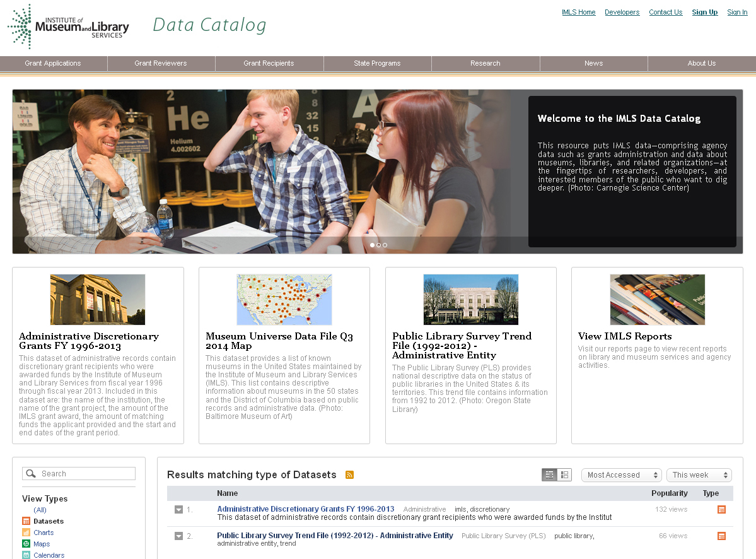Sort by the Popularity column header
This screenshot has width=756, height=559.
pos(669,493)
